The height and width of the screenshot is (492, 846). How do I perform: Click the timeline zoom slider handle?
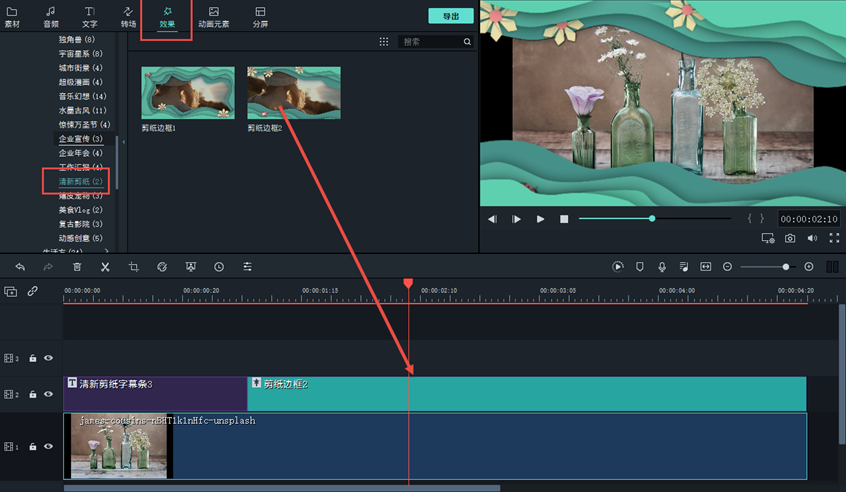(786, 267)
